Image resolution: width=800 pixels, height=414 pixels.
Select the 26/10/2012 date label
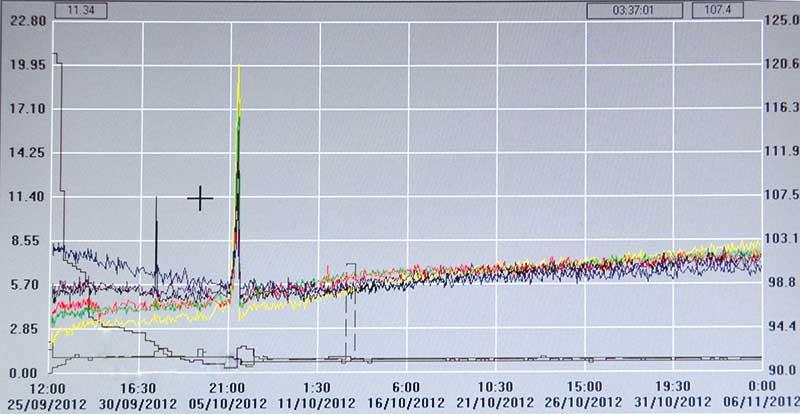tap(584, 402)
